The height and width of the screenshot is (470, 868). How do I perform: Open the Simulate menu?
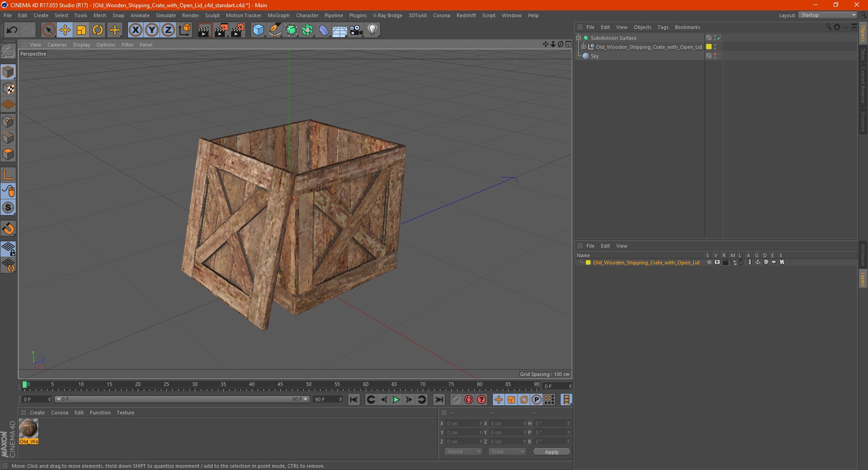click(x=166, y=15)
